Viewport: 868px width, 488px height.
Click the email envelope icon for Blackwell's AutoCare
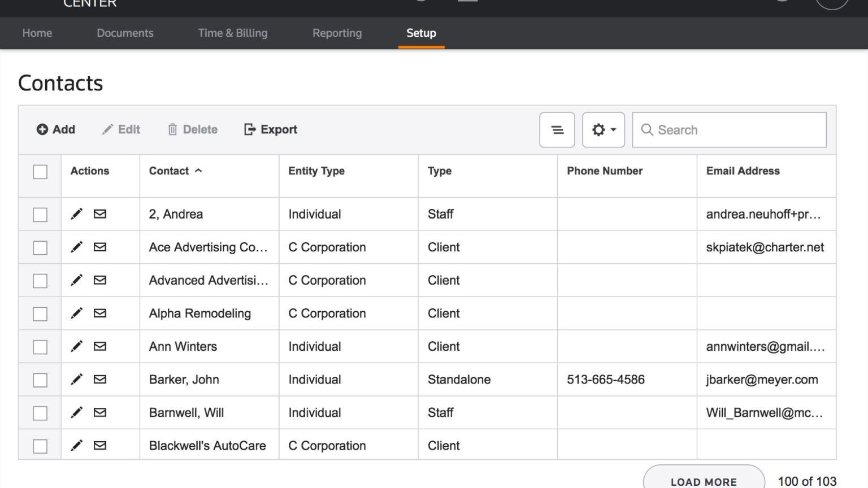point(100,446)
